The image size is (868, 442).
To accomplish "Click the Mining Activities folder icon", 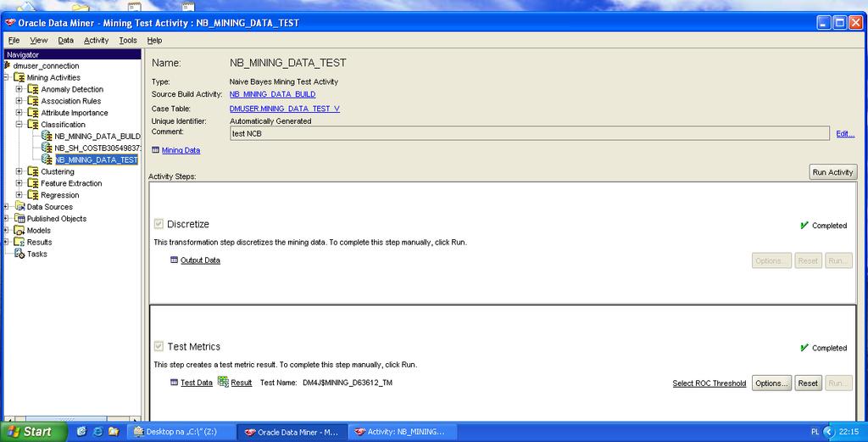I will tap(19, 77).
